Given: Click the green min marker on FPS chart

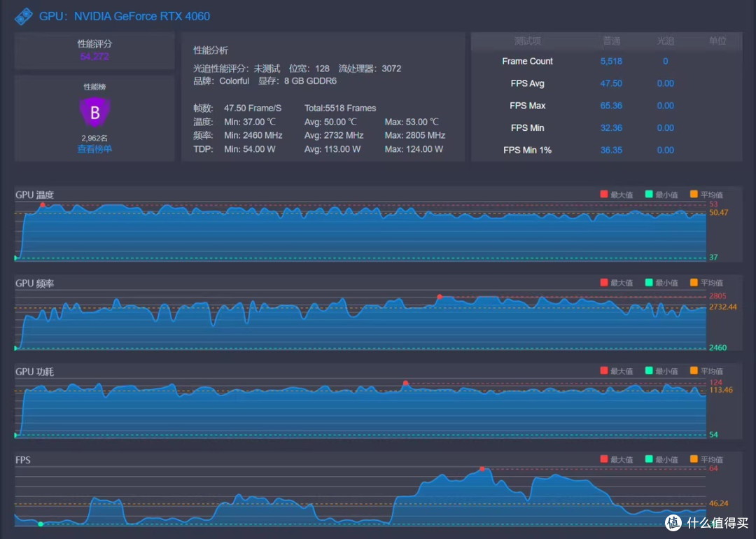Looking at the screenshot, I should pyautogui.click(x=41, y=524).
